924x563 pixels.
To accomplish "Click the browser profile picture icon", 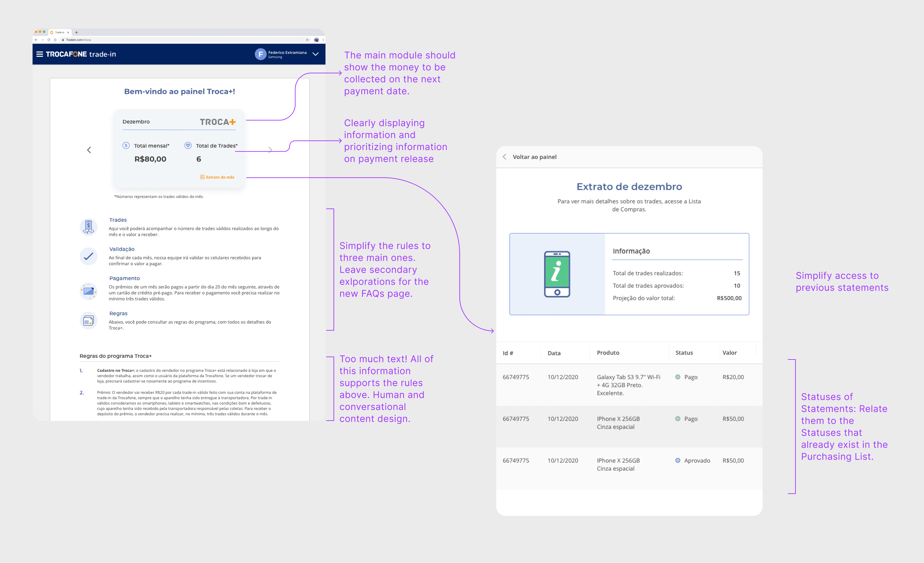I will point(316,40).
